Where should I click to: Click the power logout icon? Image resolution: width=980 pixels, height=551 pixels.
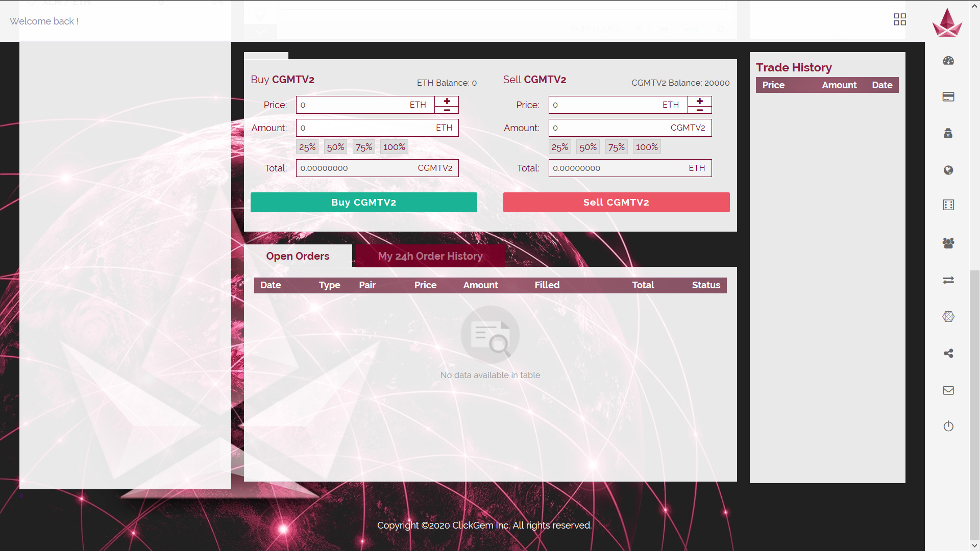pyautogui.click(x=948, y=426)
